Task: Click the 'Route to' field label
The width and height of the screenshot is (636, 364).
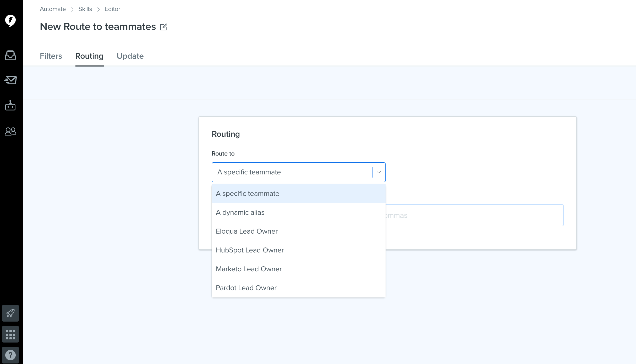Action: pyautogui.click(x=223, y=154)
